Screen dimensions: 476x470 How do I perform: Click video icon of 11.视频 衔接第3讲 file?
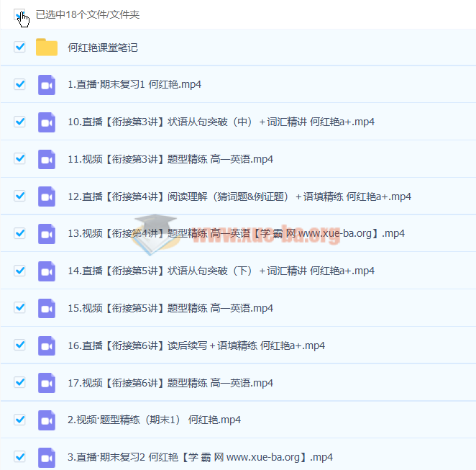tap(47, 159)
